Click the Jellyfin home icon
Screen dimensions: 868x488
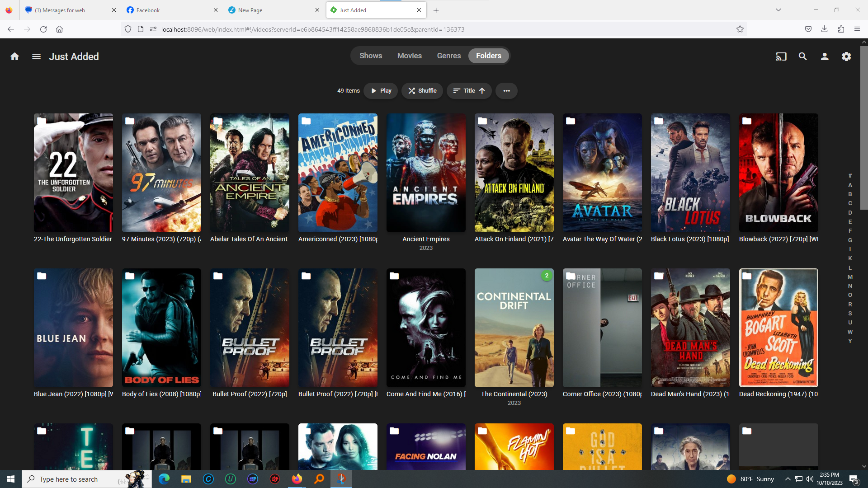14,56
